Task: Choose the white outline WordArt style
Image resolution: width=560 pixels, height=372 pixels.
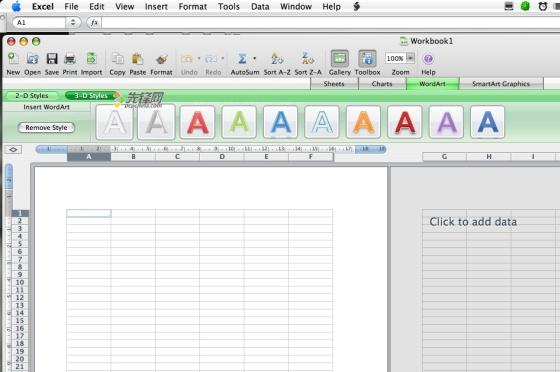Action: (x=114, y=122)
